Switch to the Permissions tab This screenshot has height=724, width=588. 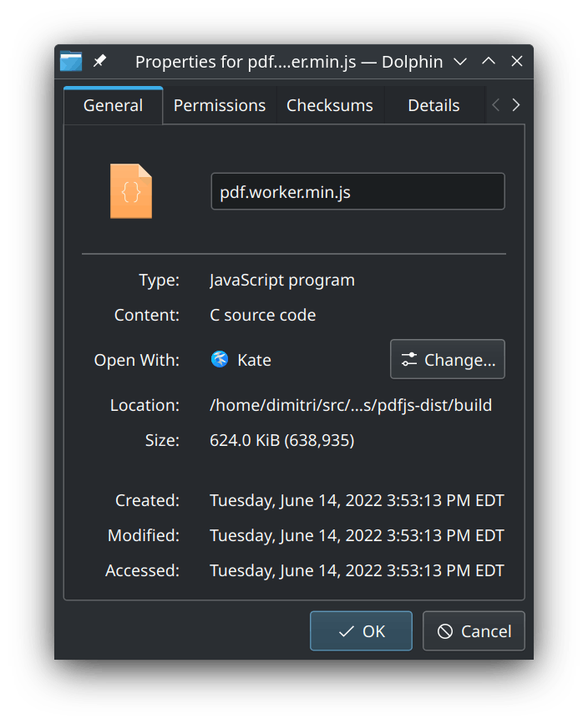(x=220, y=105)
